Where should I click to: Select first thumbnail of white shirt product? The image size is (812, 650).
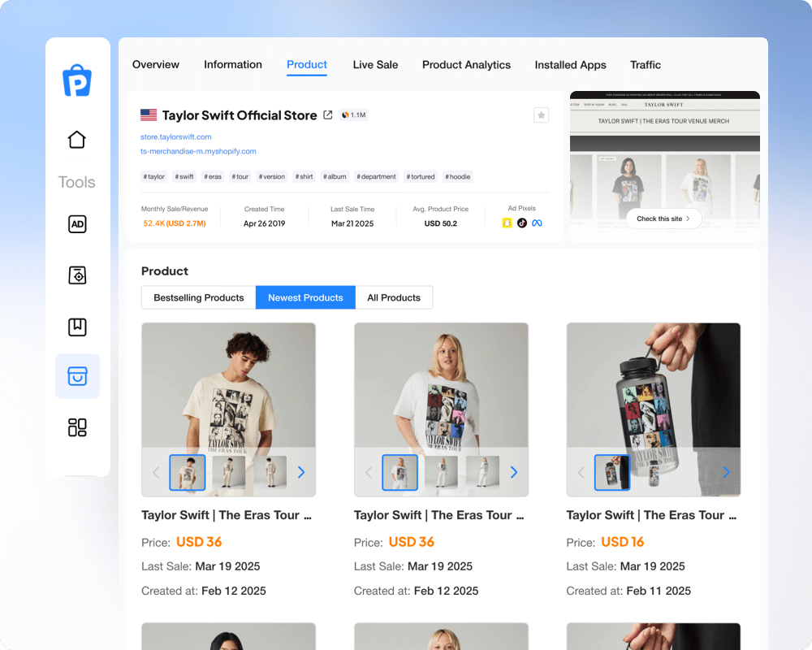pyautogui.click(x=400, y=472)
